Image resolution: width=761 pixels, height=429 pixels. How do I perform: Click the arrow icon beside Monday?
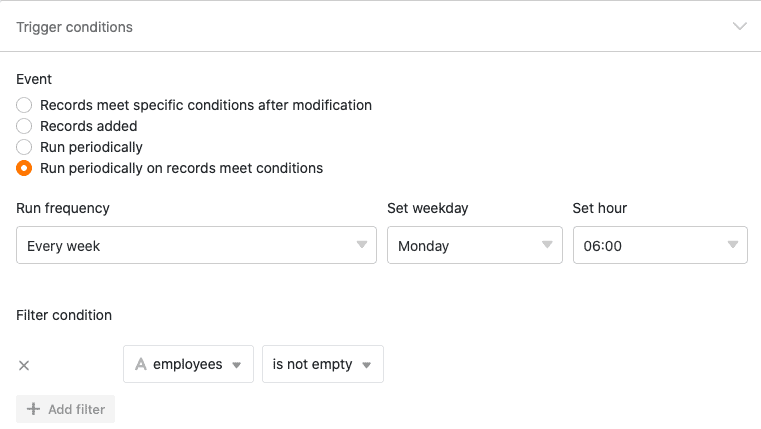pos(547,245)
